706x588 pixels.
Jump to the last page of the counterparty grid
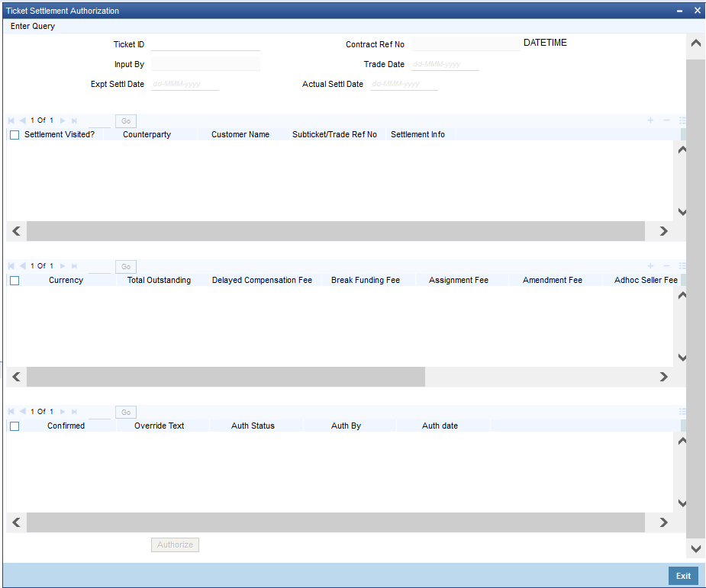click(73, 120)
